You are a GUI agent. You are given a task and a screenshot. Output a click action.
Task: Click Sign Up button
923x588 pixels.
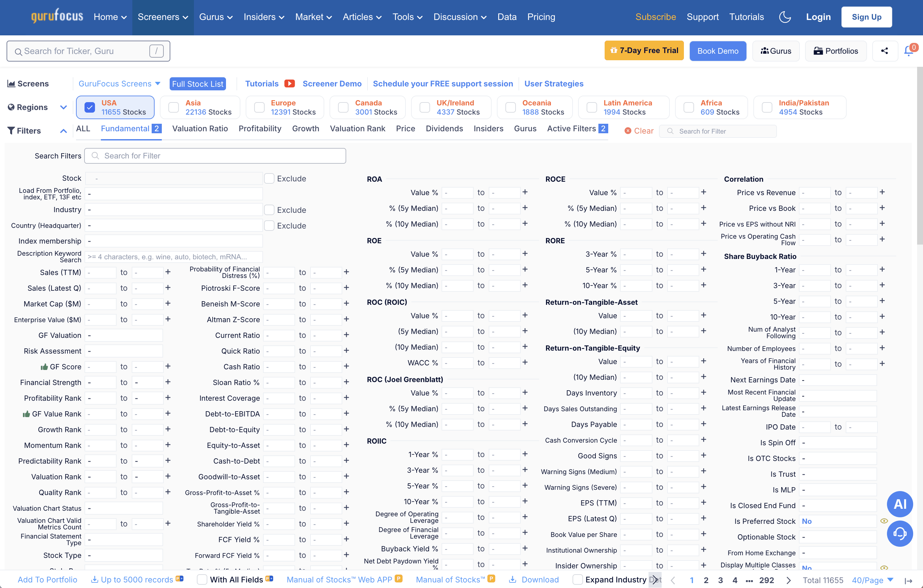(866, 17)
